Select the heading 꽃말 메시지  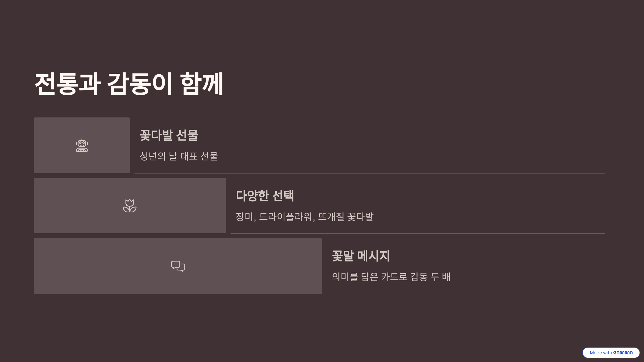click(361, 256)
